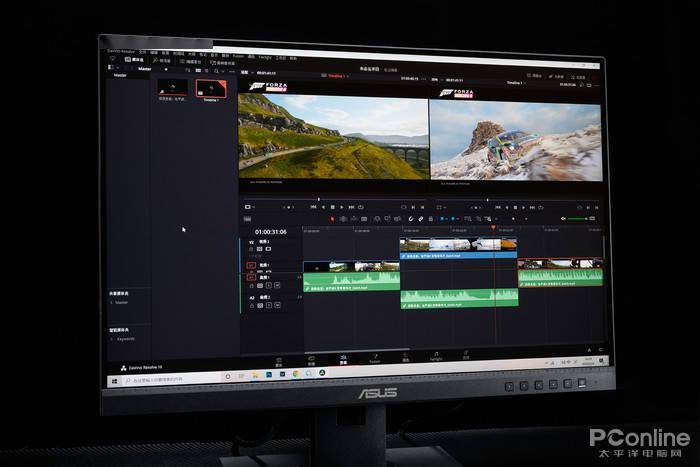Open timeline view options

(x=247, y=219)
